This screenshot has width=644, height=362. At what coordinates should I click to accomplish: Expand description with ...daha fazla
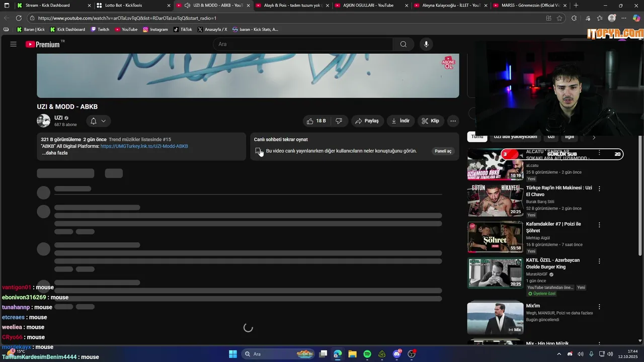[54, 153]
